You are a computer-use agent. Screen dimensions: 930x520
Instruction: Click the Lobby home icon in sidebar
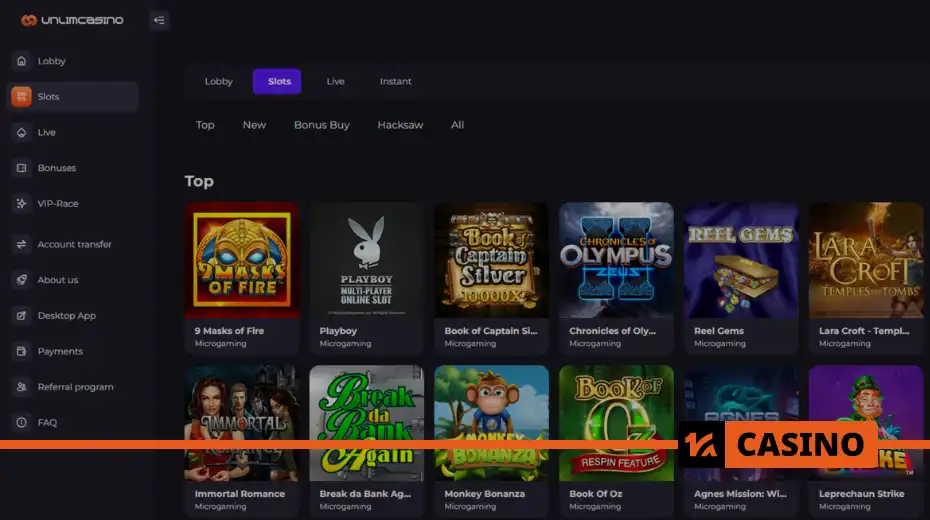pos(21,61)
